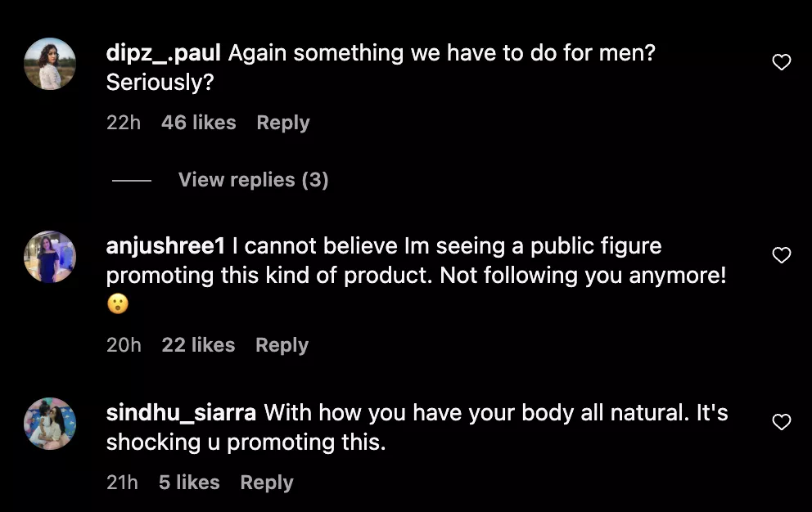Open dipz_.paul's profile picture
The image size is (812, 512).
50,64
